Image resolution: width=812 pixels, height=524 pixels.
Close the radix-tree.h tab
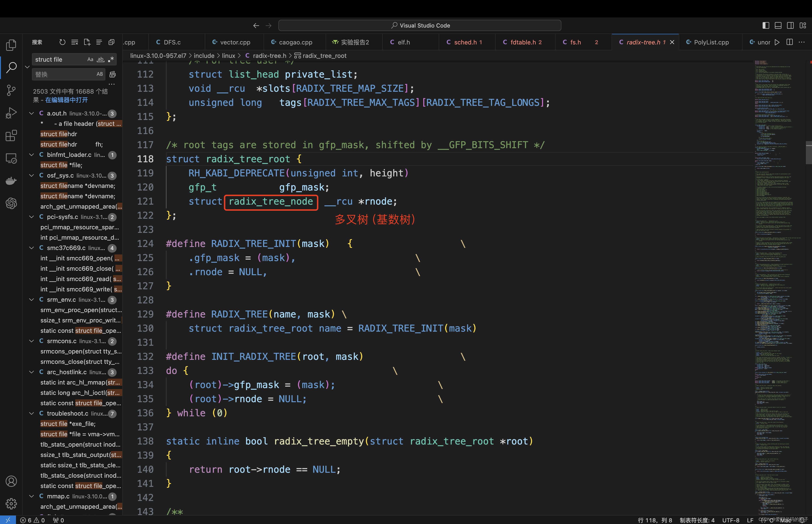click(672, 42)
